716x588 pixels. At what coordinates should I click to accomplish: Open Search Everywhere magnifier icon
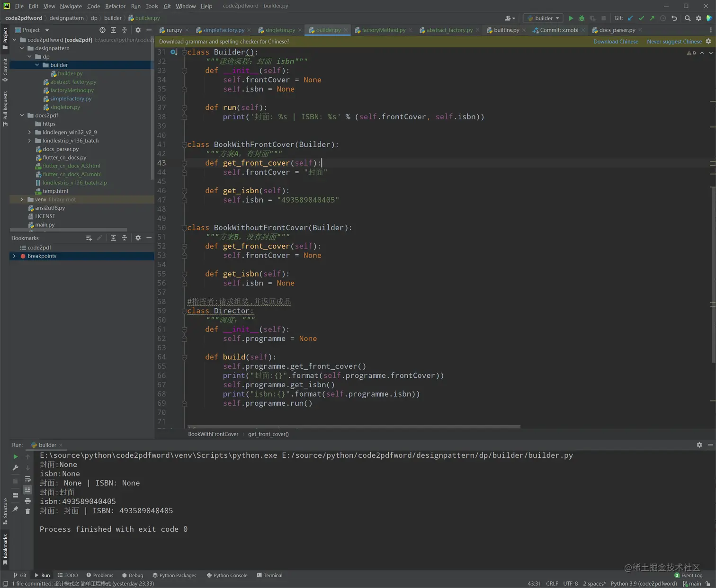click(688, 18)
